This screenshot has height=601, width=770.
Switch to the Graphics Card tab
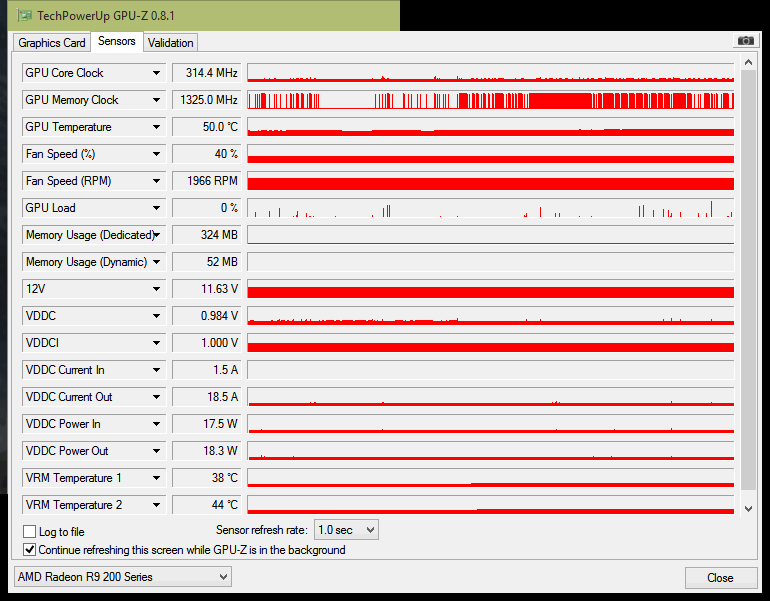[x=52, y=43]
